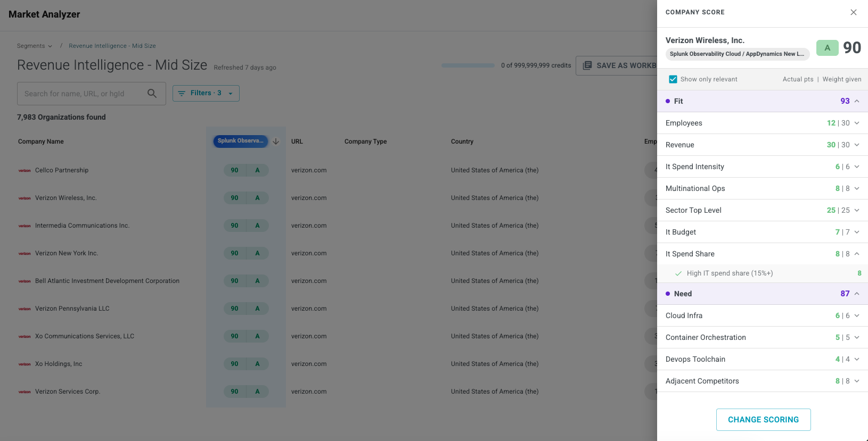Click the CHANGE SCORING button
This screenshot has height=441, width=868.
[763, 420]
